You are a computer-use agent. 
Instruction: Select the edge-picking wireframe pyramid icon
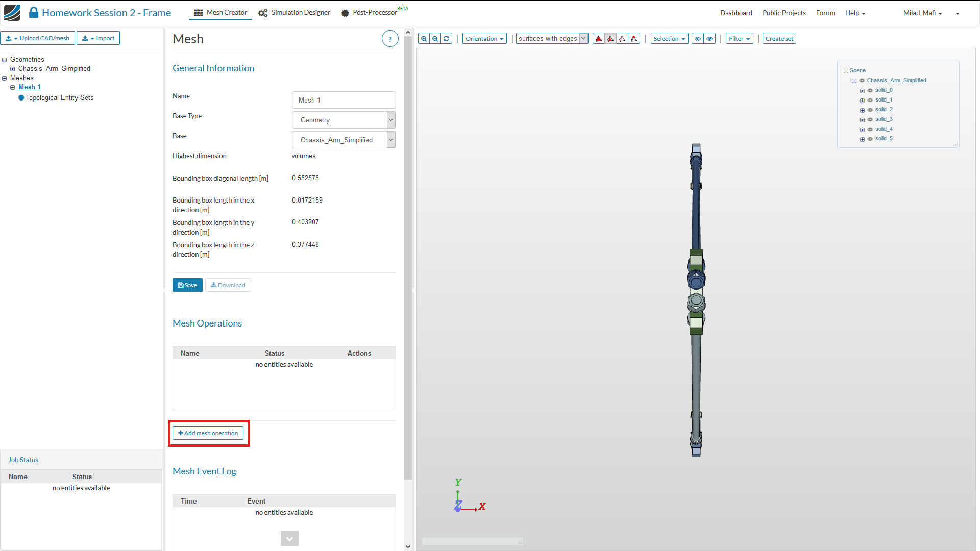pos(622,39)
